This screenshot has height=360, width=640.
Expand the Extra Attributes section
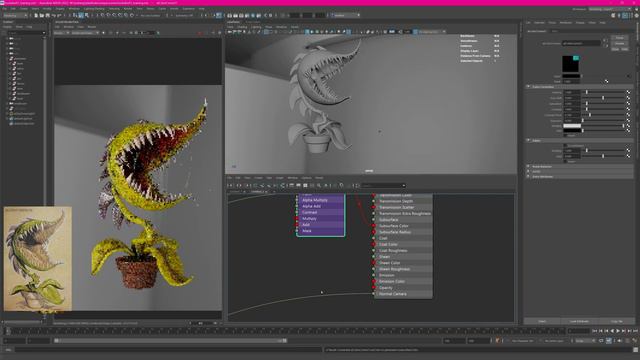(x=528, y=176)
